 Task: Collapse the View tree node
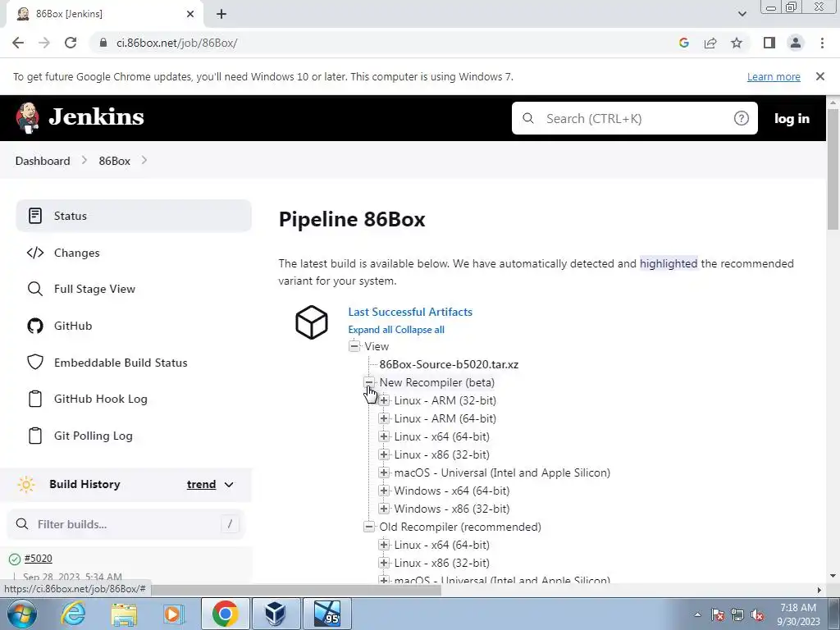pyautogui.click(x=354, y=346)
